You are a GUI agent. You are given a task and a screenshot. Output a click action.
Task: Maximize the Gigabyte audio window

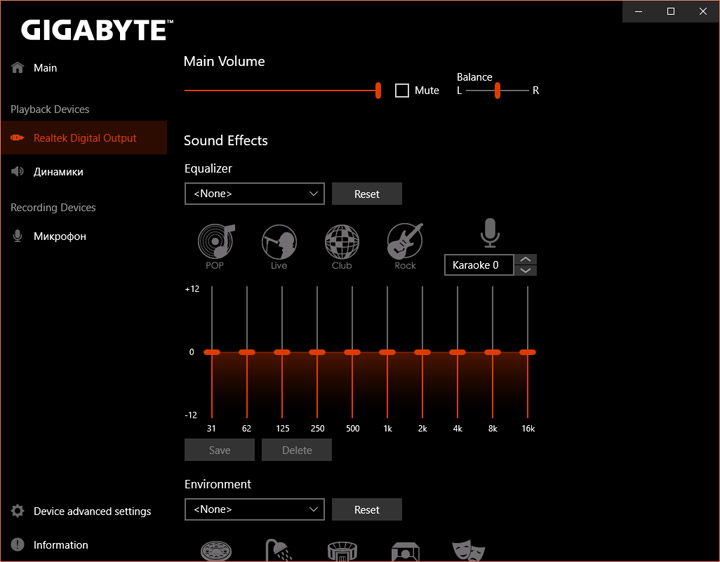671,11
